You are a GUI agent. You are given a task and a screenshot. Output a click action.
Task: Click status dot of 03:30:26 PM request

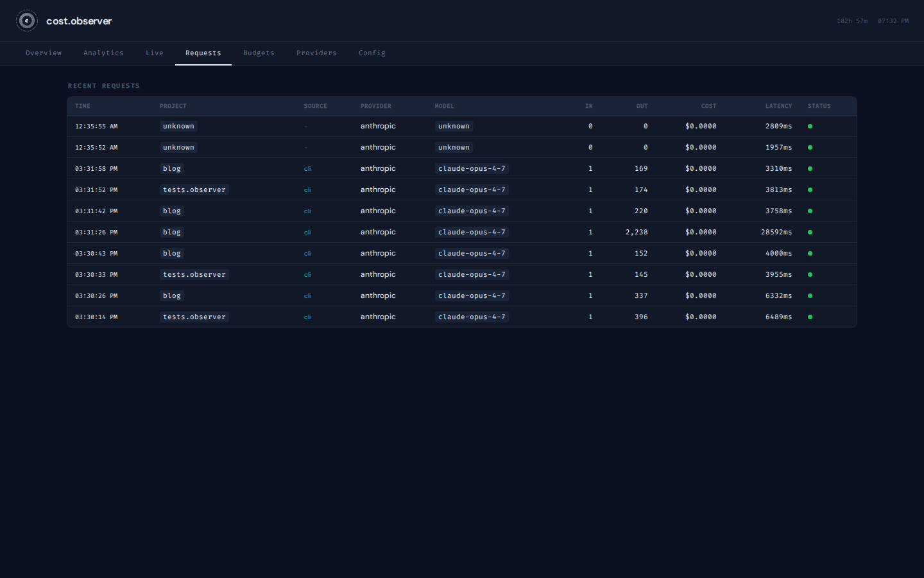pyautogui.click(x=810, y=296)
